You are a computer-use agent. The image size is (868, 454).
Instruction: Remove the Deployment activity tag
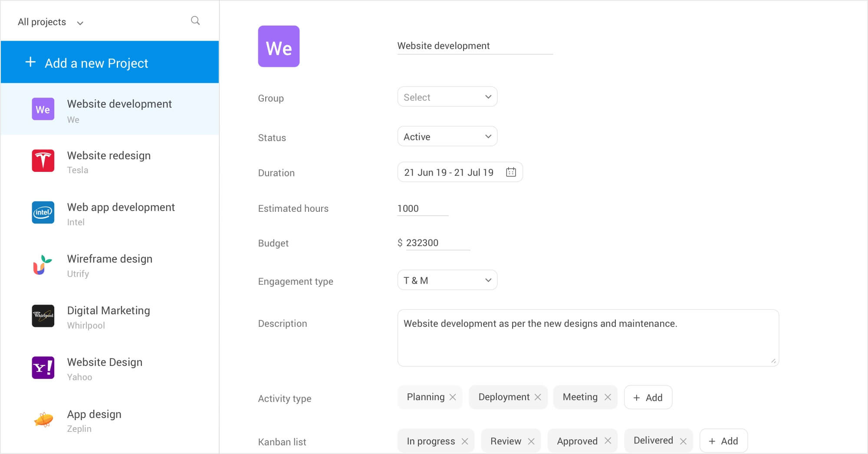(x=538, y=397)
